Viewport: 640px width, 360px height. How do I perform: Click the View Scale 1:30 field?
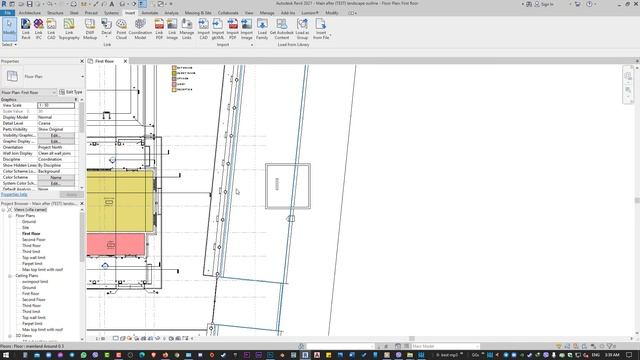56,105
